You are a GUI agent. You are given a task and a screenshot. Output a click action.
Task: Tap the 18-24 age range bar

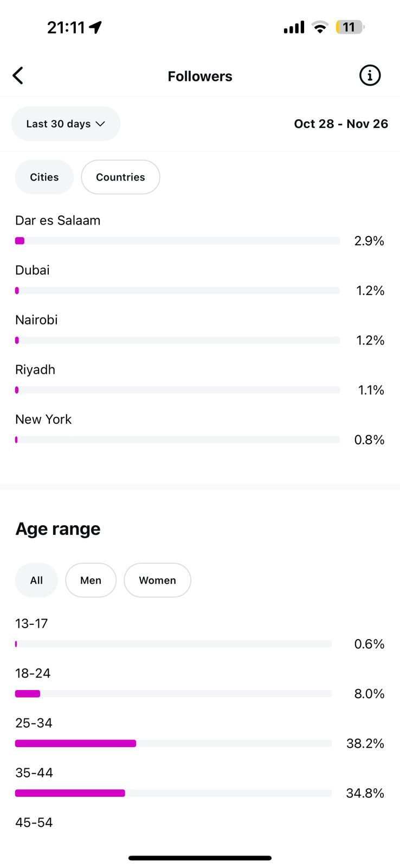[173, 693]
